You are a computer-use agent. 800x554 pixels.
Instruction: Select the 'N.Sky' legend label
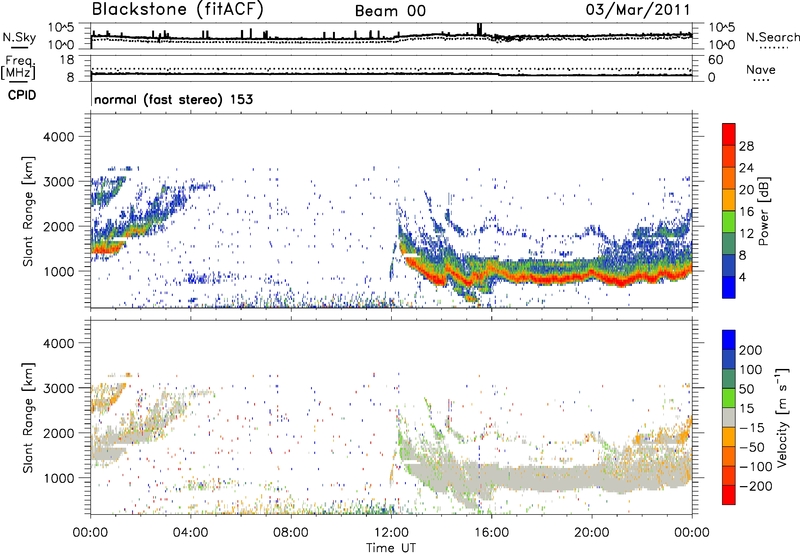19,37
